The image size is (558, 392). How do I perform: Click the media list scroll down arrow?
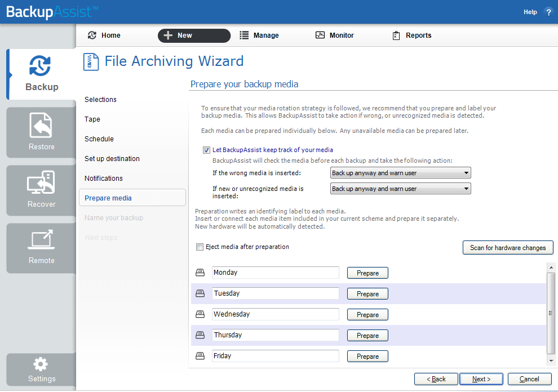coord(551,360)
